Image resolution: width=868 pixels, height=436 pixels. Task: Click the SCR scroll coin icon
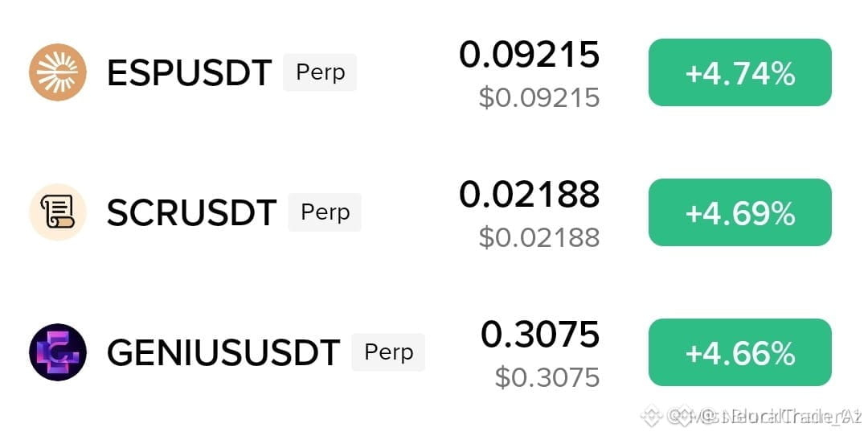click(x=58, y=212)
